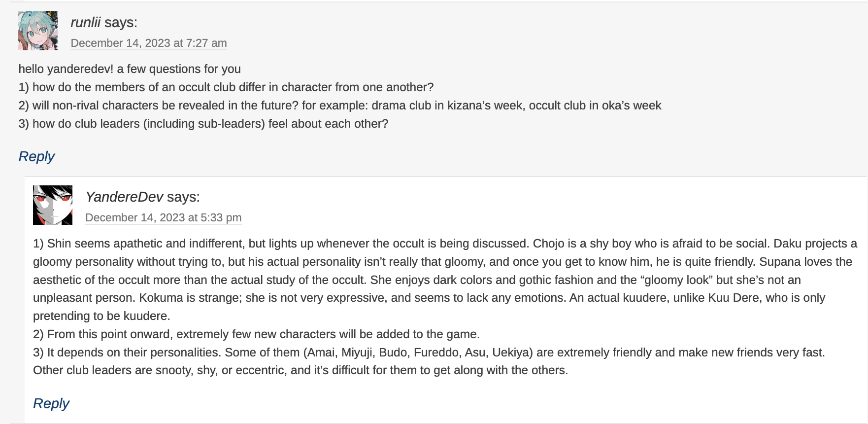Click "says:" next to runlii
This screenshot has height=424, width=868.
click(121, 22)
